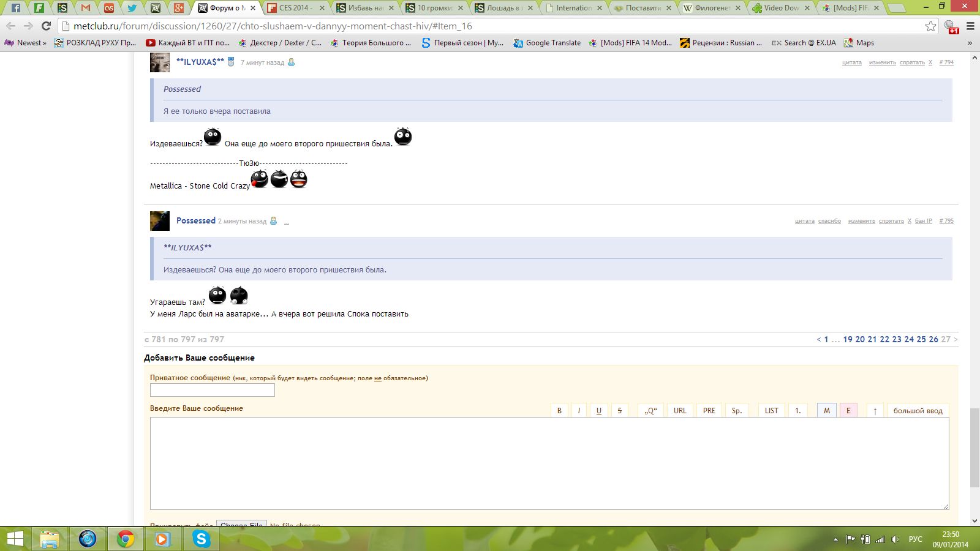Toggle strikethrough formatting button

(x=619, y=411)
